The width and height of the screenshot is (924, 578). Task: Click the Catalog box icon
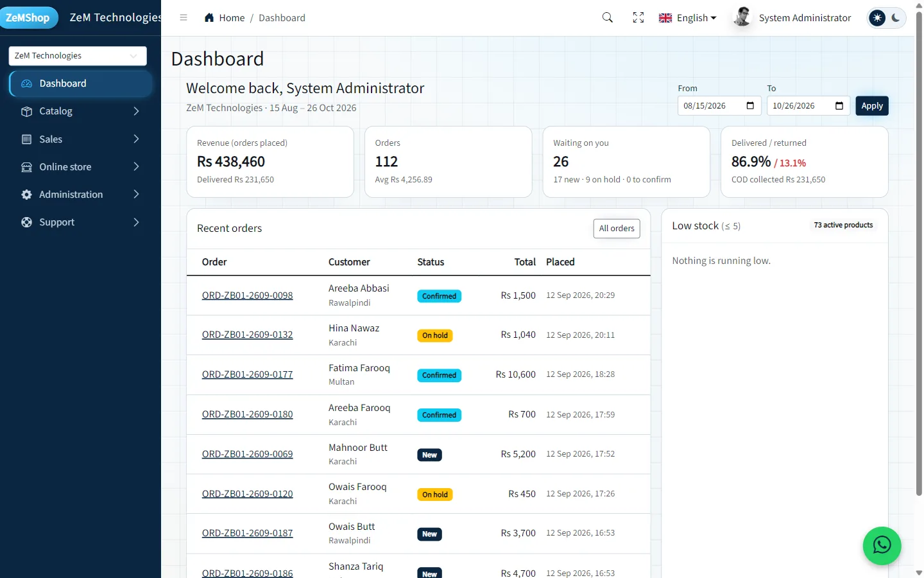[x=26, y=111]
